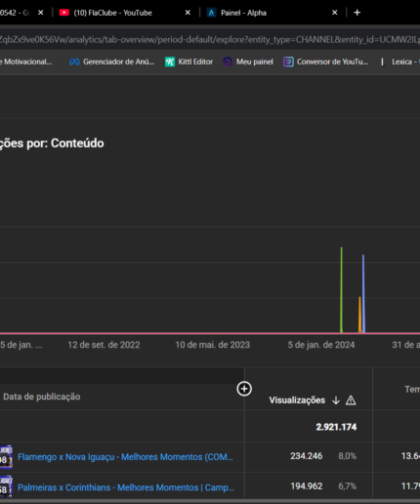Click the 6,7% percentage value
Viewport: 420px width, 504px height.
[347, 486]
